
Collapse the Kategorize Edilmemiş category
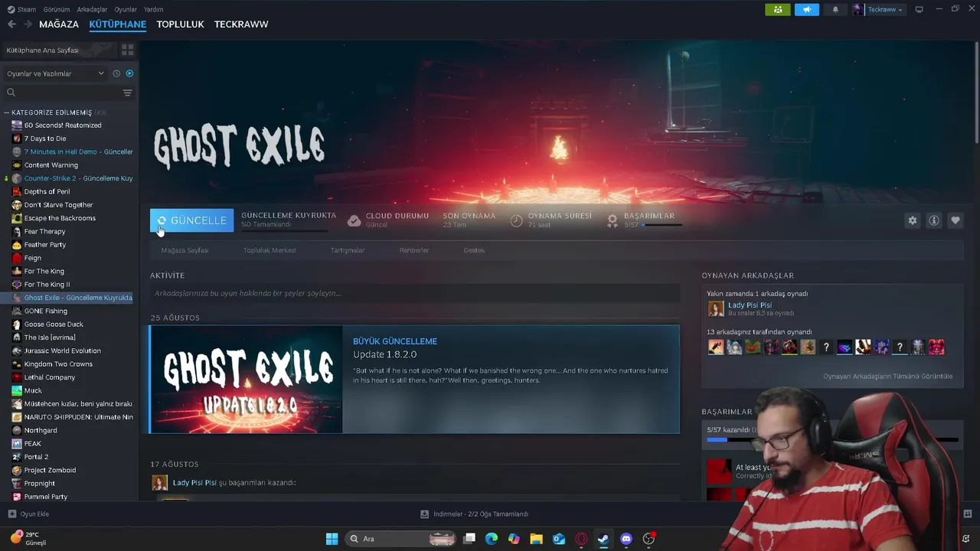pyautogui.click(x=7, y=112)
